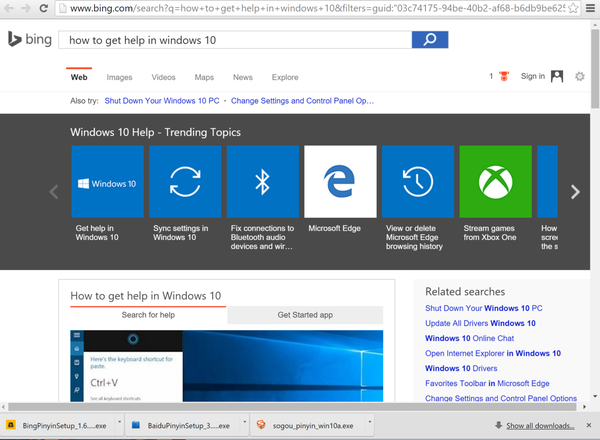
Task: Click the blue magnifier search button
Action: [x=430, y=39]
